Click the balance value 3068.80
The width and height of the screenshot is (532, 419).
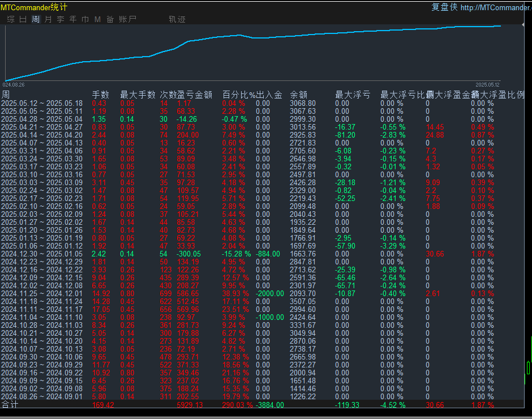(303, 103)
